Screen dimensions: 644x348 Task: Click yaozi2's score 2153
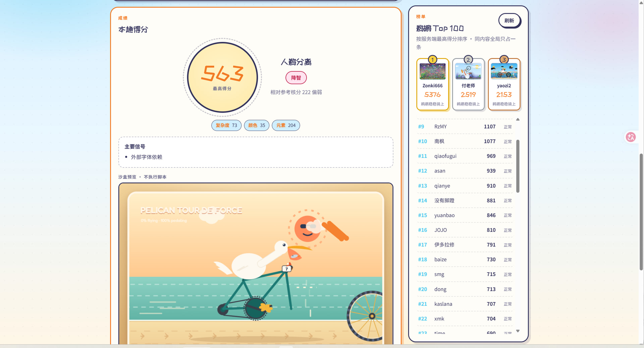pos(504,95)
